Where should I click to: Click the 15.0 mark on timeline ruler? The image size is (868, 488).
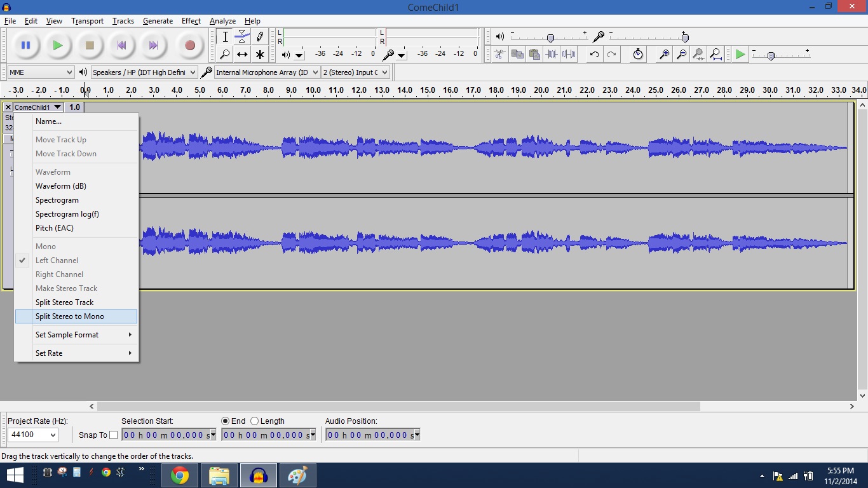(427, 90)
